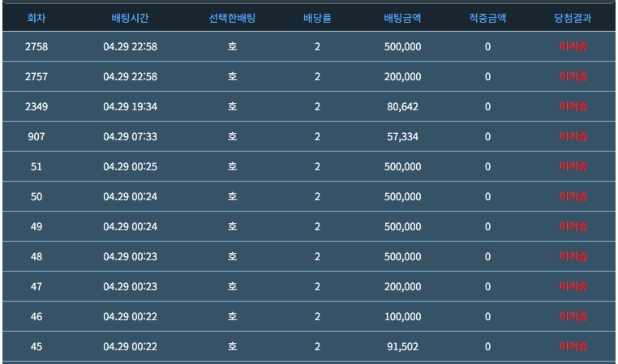
Task: Select the 호 bet choice in round 50
Action: point(232,197)
